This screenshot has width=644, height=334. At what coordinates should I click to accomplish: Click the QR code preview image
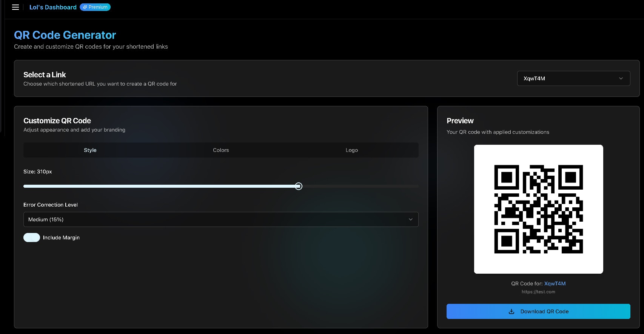(x=538, y=209)
